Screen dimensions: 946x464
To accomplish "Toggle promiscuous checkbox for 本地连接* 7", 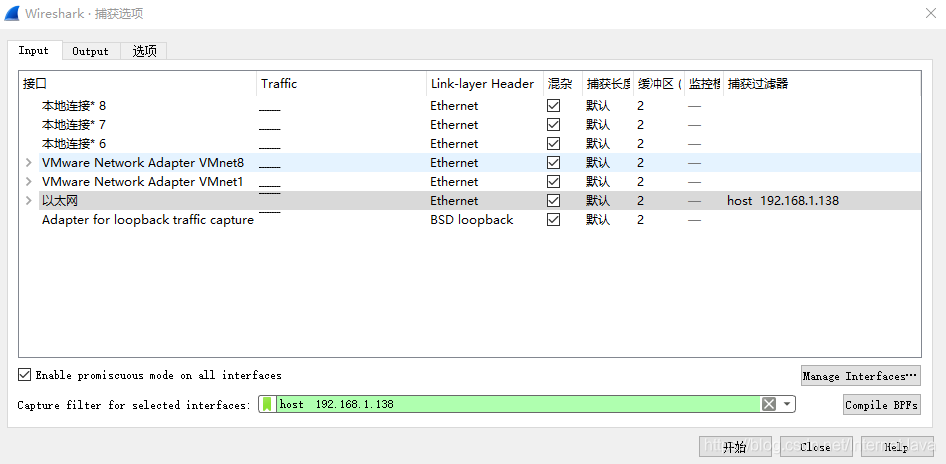I will 553,124.
